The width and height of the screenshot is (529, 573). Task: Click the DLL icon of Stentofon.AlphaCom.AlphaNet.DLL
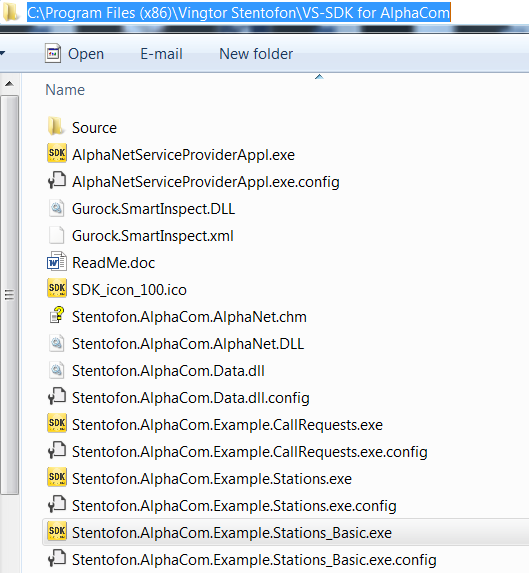[57, 343]
